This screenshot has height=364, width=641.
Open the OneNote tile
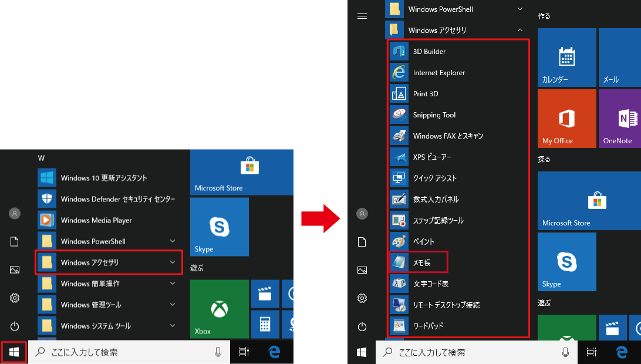pyautogui.click(x=620, y=119)
